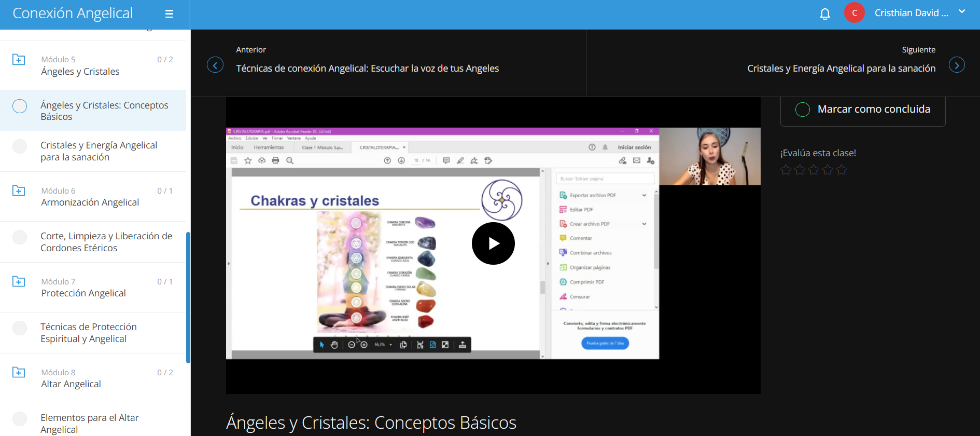Image resolution: width=980 pixels, height=436 pixels.
Task: Open previous lesson Técnicas de conexión Angelical link
Action: [367, 69]
